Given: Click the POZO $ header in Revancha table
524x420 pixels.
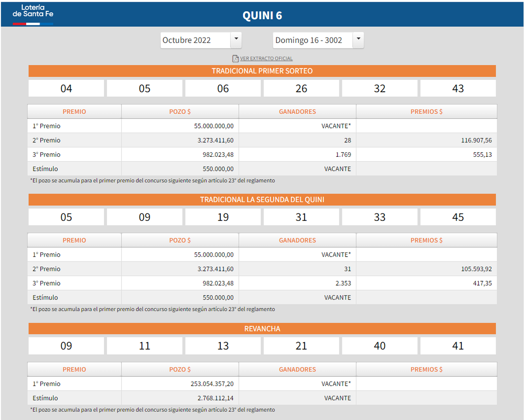Looking at the screenshot, I should click(180, 369).
